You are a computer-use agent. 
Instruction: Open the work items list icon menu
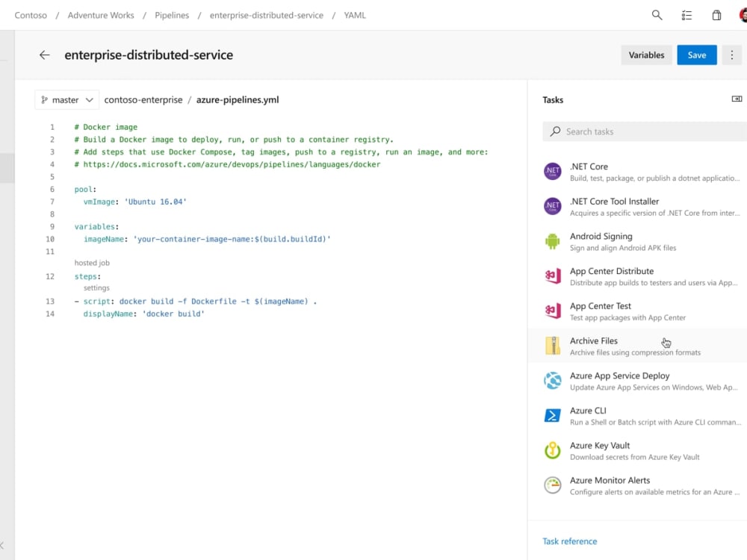tap(686, 14)
